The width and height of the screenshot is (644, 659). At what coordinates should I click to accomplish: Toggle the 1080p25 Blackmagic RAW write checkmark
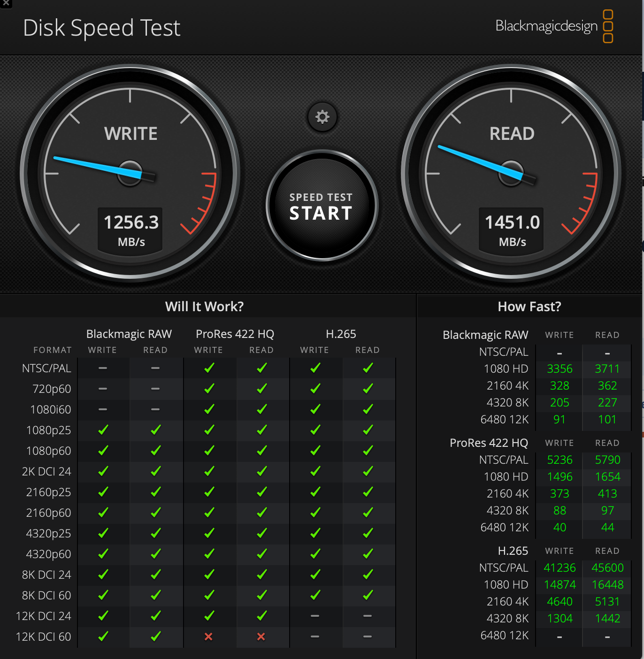(102, 429)
